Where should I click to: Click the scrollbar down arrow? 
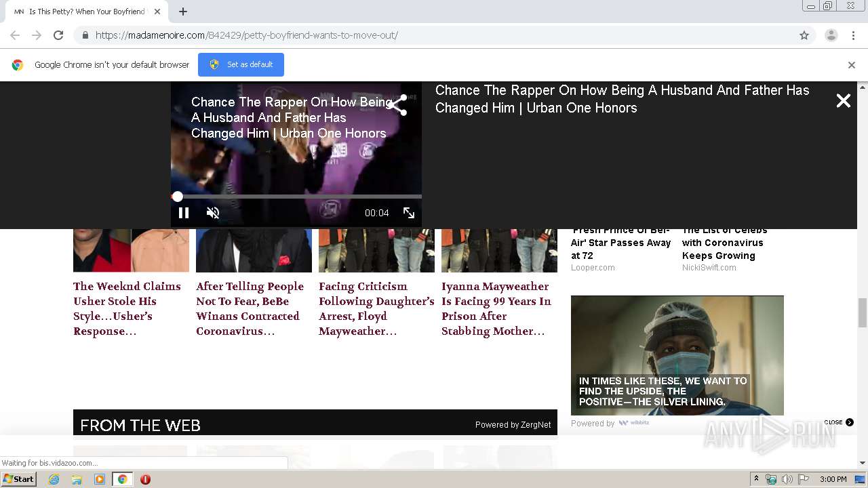point(863,463)
